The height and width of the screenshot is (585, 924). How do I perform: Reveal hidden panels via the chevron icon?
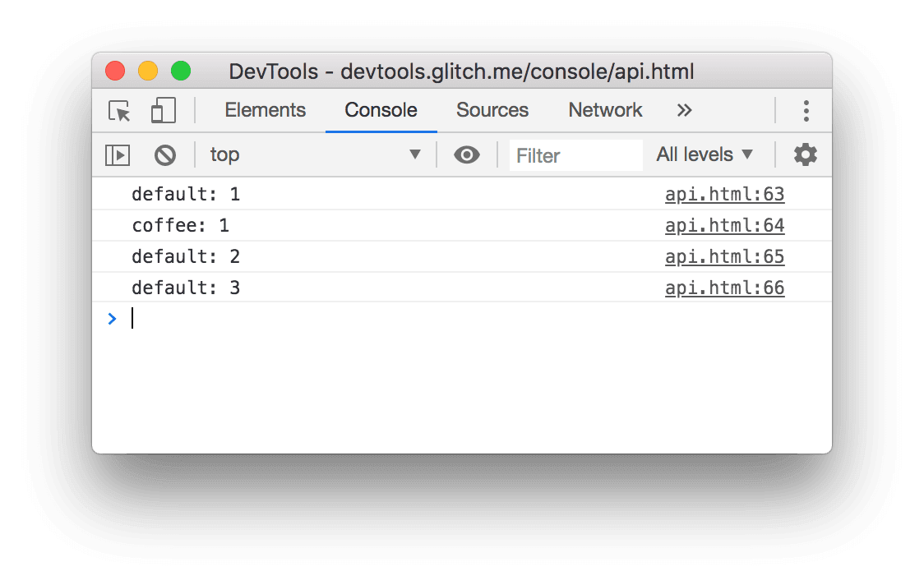tap(684, 110)
